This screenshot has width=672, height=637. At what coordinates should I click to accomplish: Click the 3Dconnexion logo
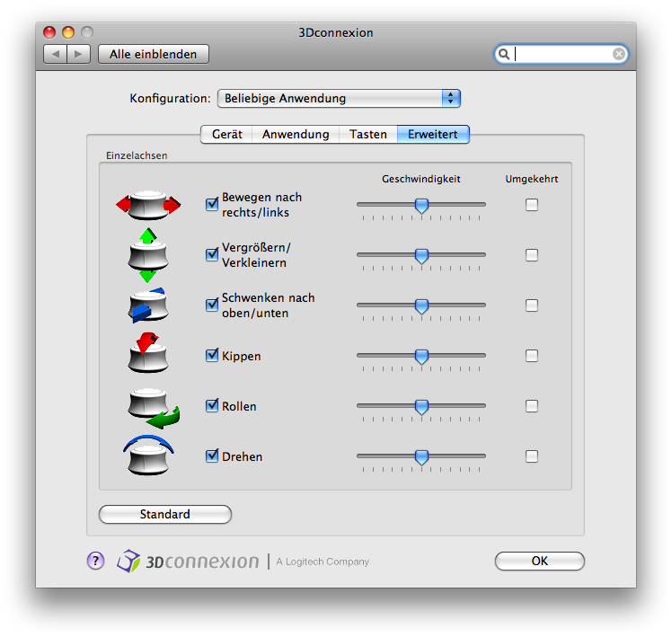click(188, 562)
